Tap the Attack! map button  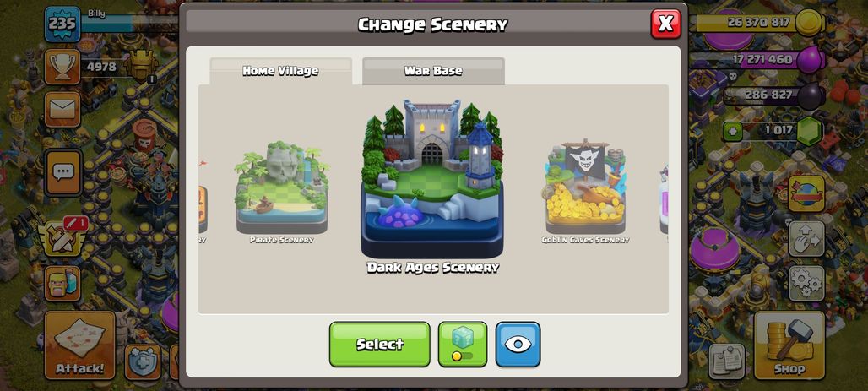[x=79, y=345]
